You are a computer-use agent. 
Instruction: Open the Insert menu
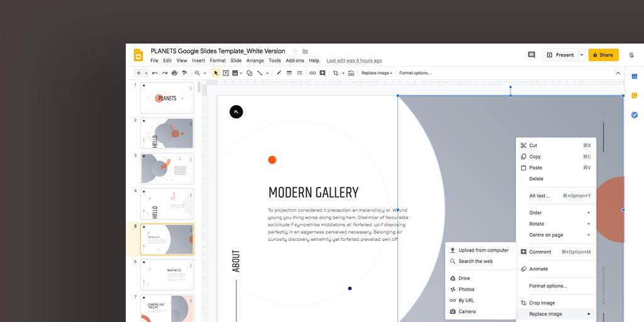click(198, 61)
